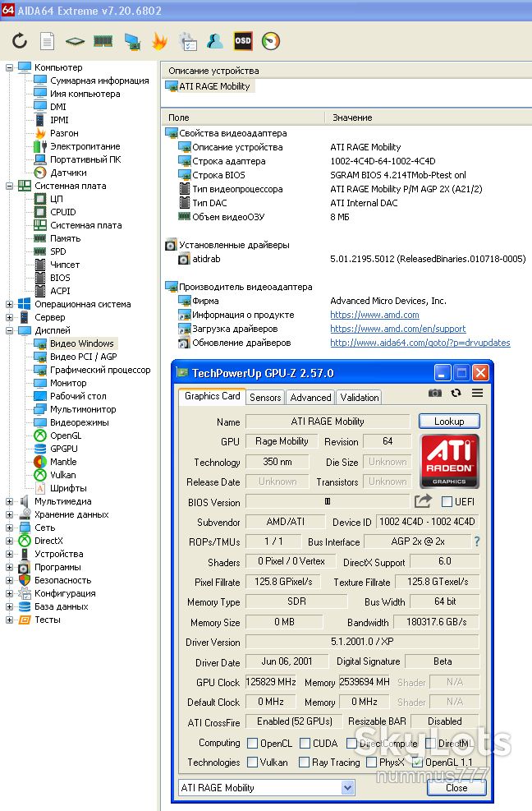
Task: Click the GPU Clock value field
Action: point(271,682)
